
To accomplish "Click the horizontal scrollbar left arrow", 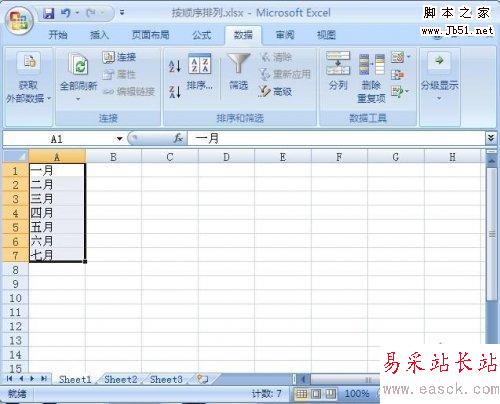I will [x=303, y=379].
